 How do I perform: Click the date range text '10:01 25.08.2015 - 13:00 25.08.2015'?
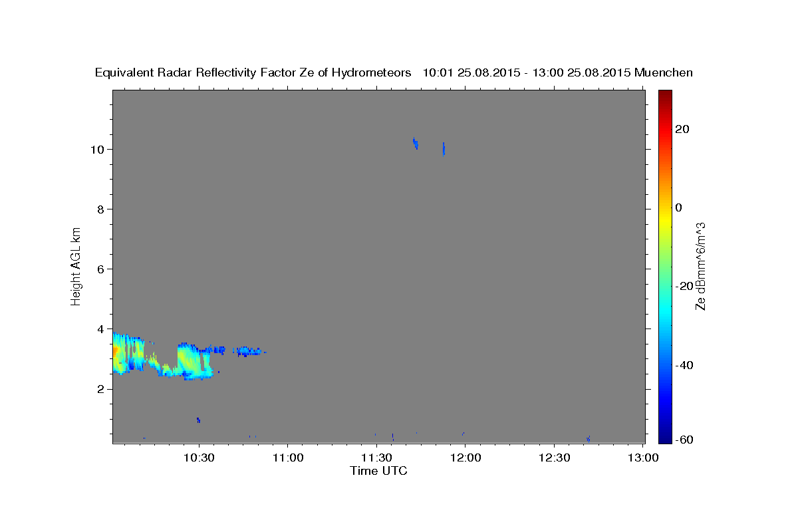click(527, 72)
